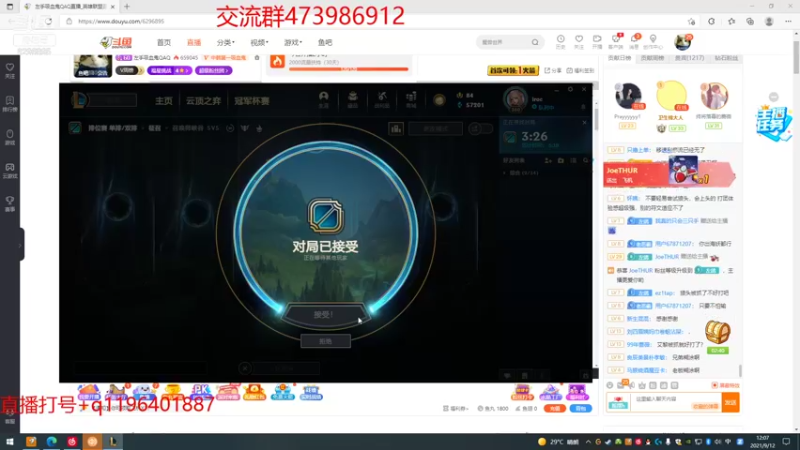Open the followed channels heart icon in header
Viewport: 800px width, 450px height.
pyautogui.click(x=579, y=41)
